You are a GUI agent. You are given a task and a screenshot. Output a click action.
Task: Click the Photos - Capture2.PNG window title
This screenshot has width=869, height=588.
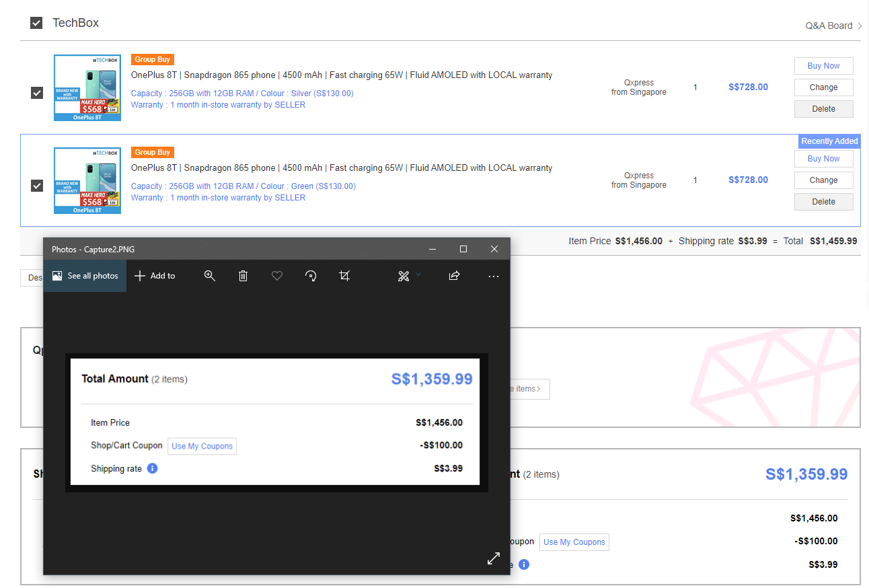coord(93,250)
